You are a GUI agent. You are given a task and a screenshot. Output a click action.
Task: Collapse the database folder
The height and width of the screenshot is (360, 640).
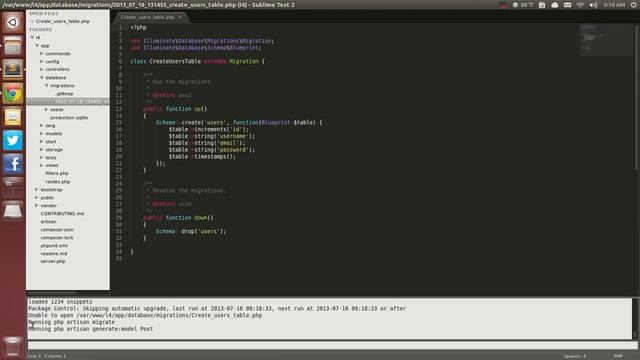(x=42, y=77)
